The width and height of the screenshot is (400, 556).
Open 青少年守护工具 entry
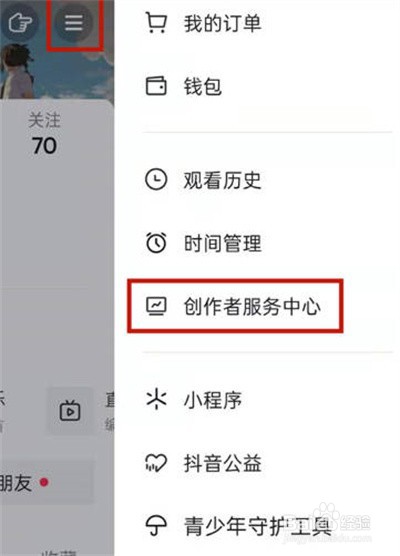coord(258,526)
